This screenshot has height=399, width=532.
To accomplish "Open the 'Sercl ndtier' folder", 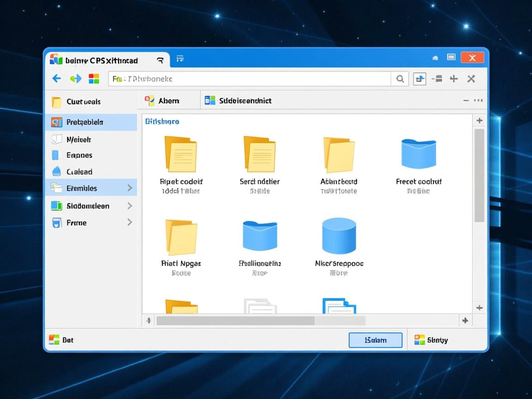I will (259, 154).
